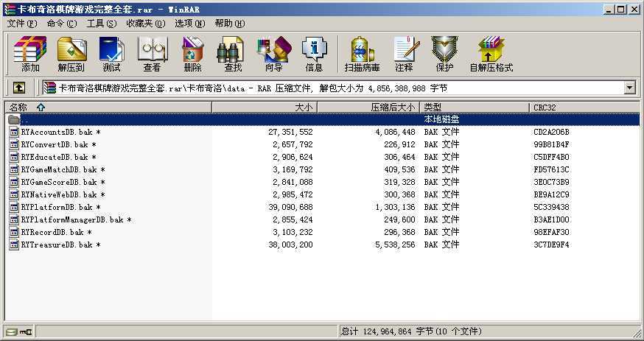Launch the 向导 (Wizard) icon

273,54
